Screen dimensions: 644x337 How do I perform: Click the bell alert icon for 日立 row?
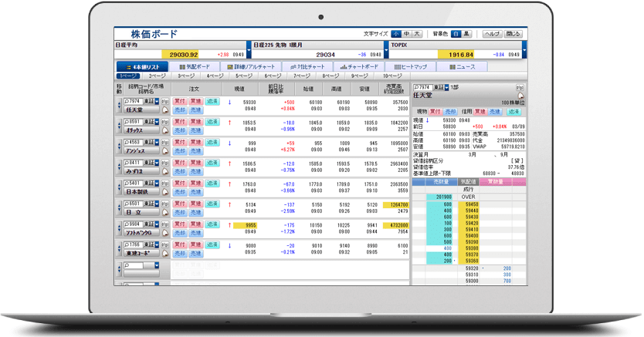pos(165,212)
